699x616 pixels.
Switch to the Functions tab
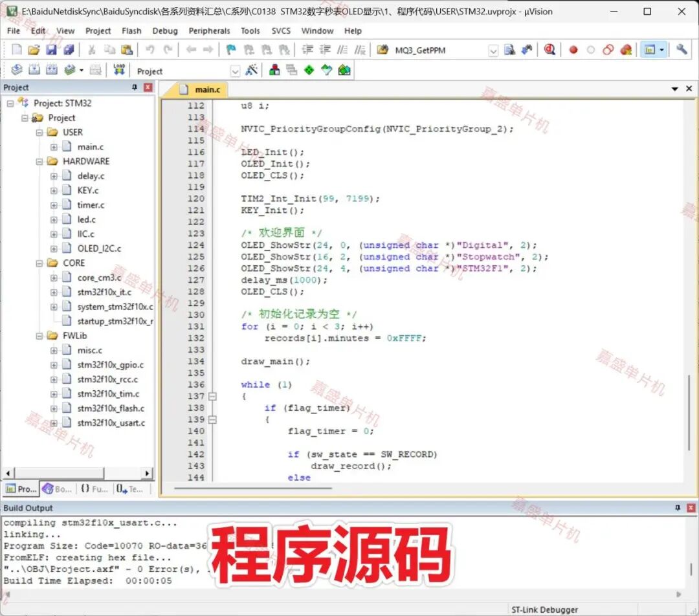(x=94, y=489)
